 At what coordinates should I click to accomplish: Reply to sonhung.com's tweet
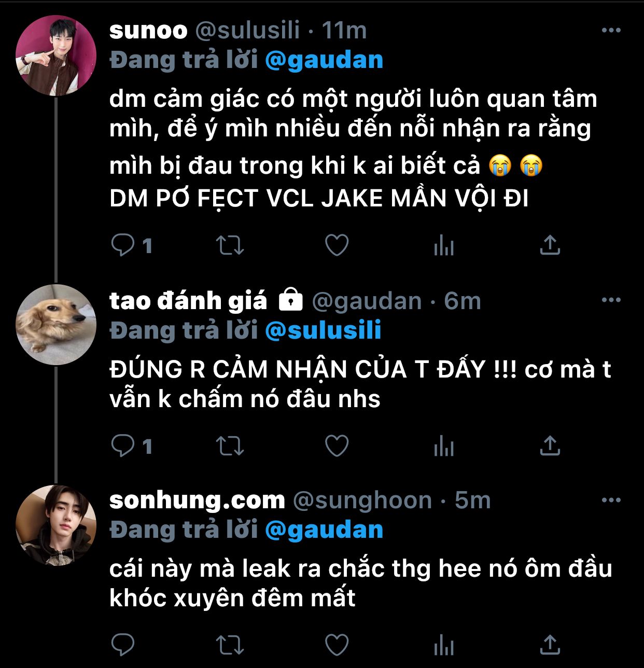123,645
